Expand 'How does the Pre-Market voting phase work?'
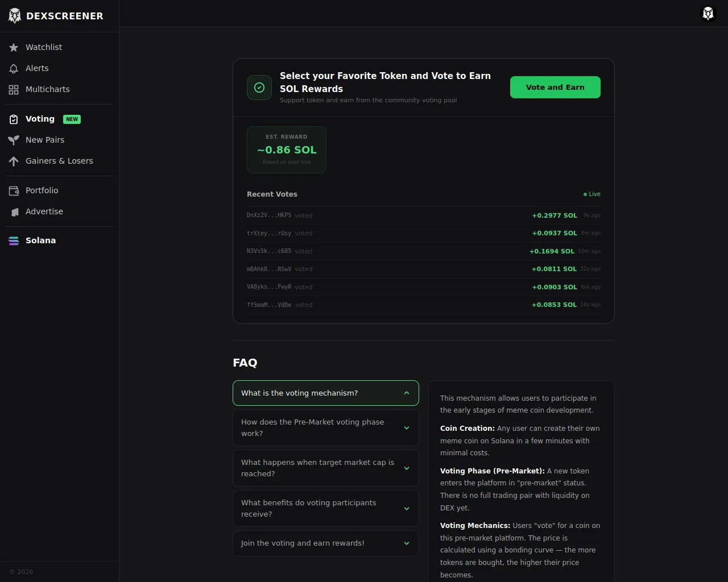 [326, 427]
